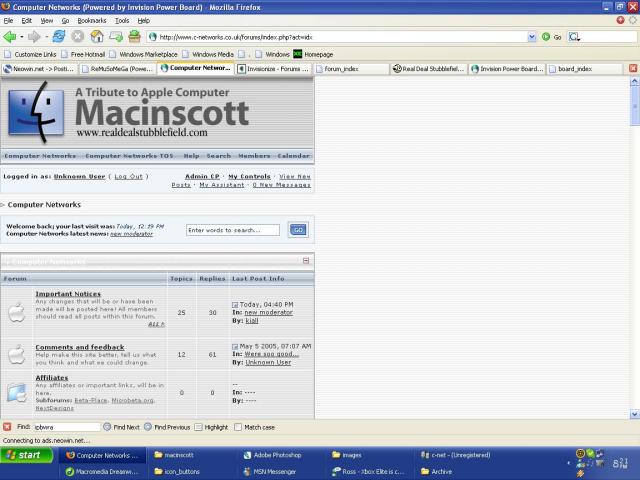Open the Tools menu
Viewport: 640px width, 480px height.
(122, 20)
